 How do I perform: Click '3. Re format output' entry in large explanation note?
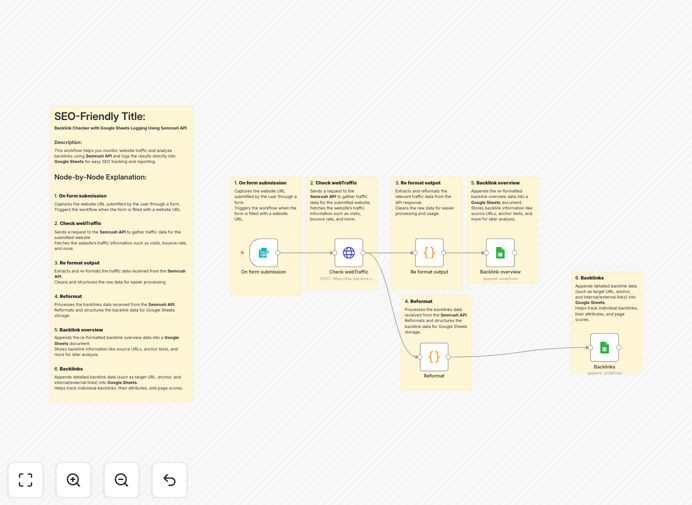(77, 263)
